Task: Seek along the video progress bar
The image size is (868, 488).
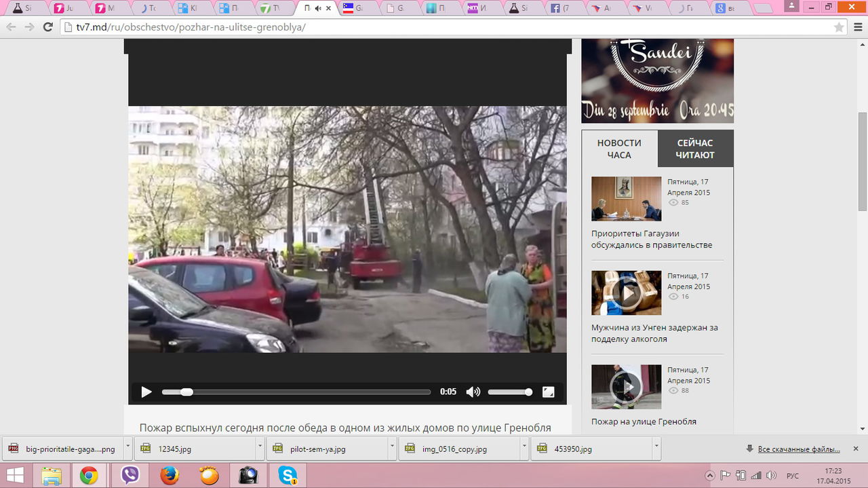Action: [x=296, y=392]
